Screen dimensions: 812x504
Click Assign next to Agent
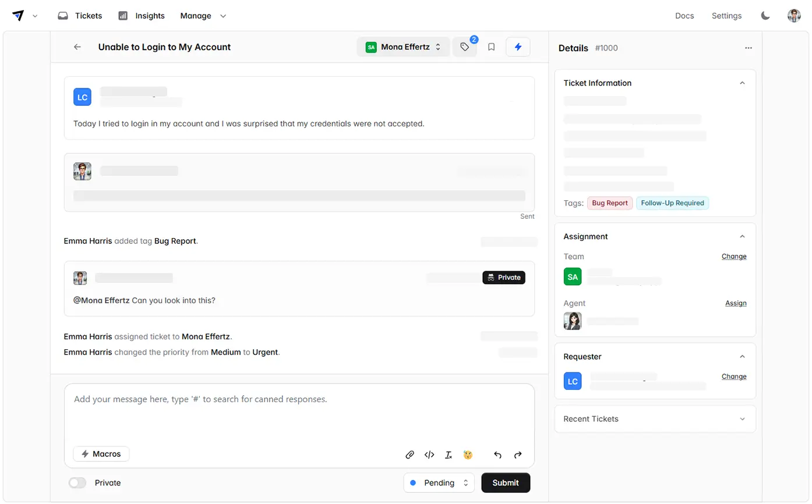point(736,303)
